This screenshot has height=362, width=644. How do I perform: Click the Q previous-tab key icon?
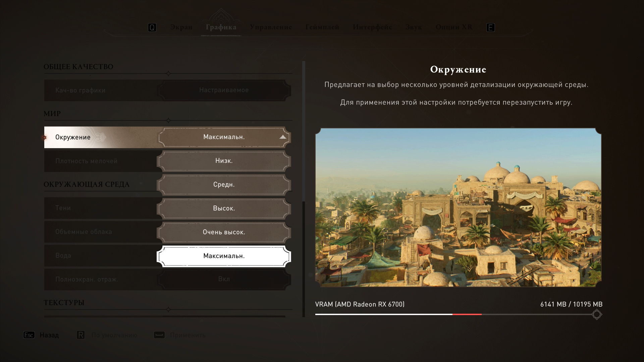(152, 27)
